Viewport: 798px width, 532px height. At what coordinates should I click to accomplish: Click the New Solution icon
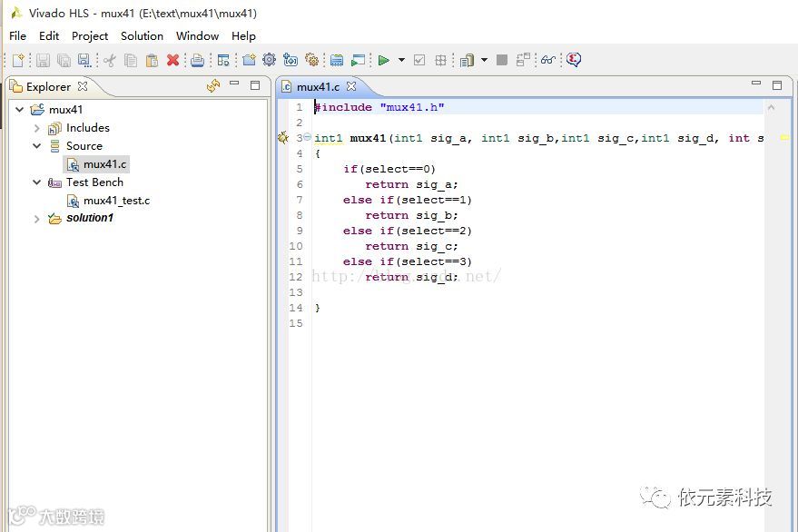[x=291, y=60]
